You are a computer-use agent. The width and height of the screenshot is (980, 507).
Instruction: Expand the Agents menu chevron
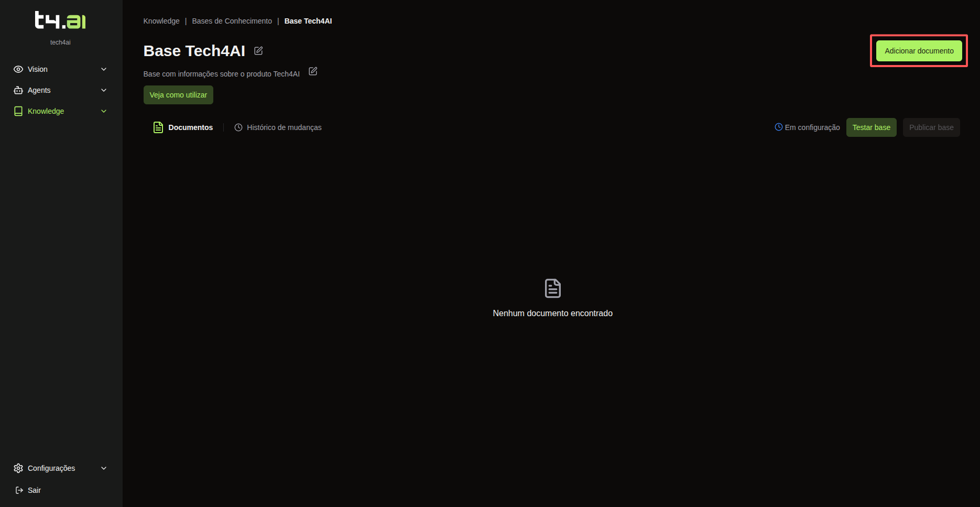pyautogui.click(x=104, y=90)
